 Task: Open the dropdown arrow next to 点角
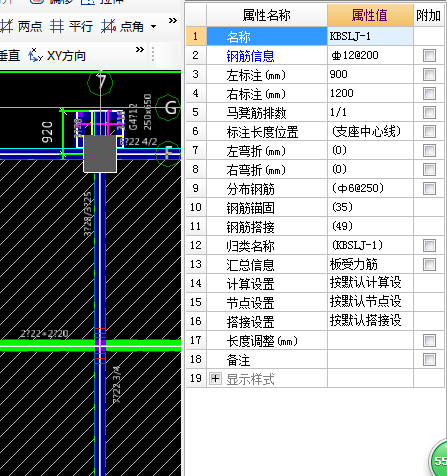tap(153, 26)
